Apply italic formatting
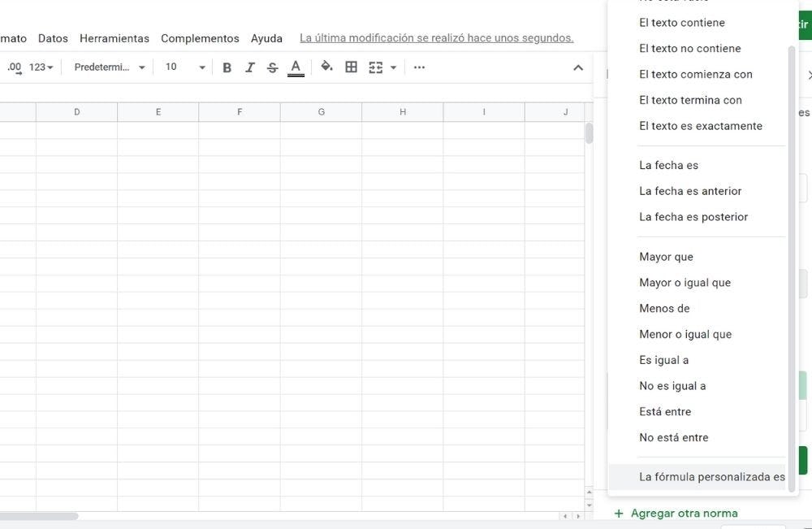812x529 pixels. click(x=249, y=67)
